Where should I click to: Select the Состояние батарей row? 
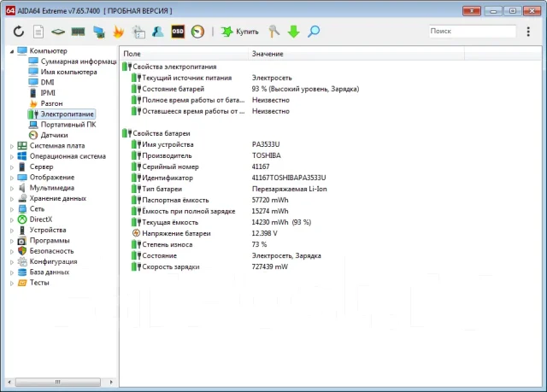pos(245,89)
